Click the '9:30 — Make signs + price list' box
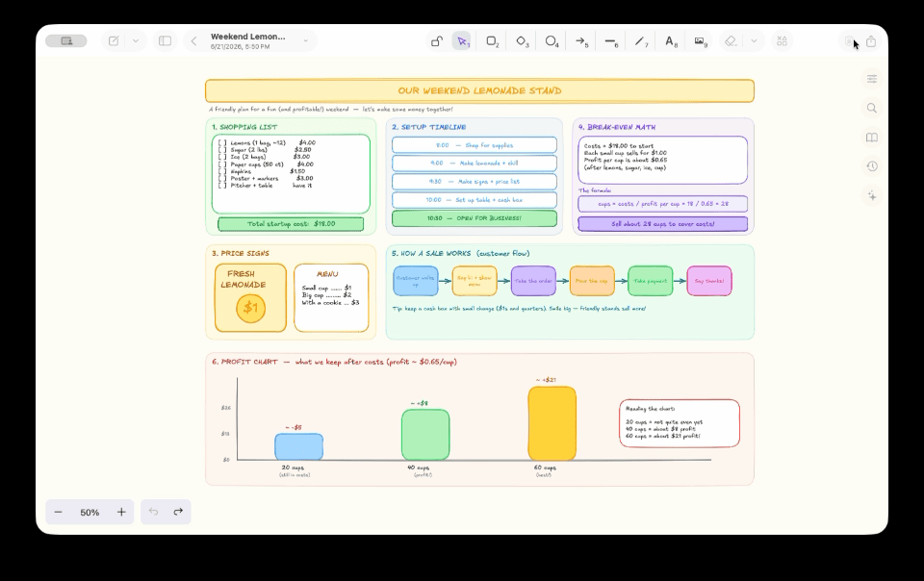The image size is (924, 581). (475, 182)
